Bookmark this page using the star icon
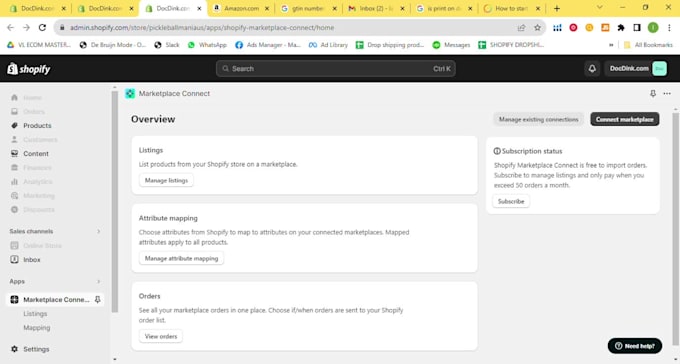680x364 pixels. tap(537, 27)
